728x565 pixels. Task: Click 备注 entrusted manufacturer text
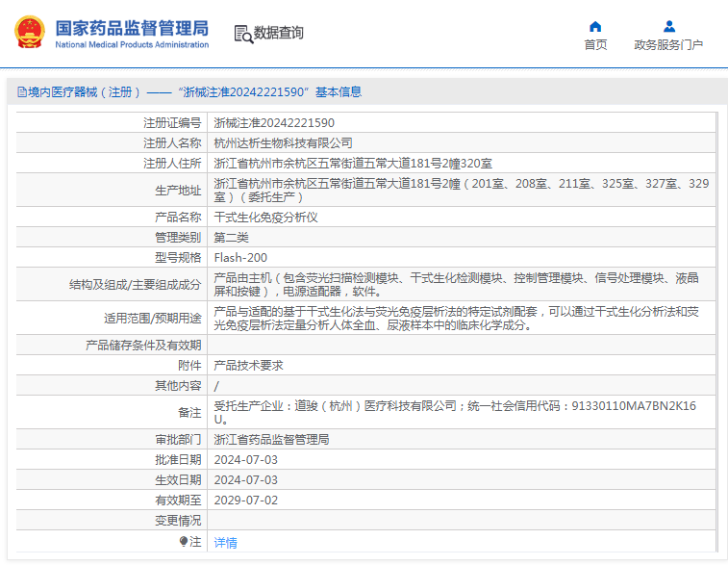point(455,413)
